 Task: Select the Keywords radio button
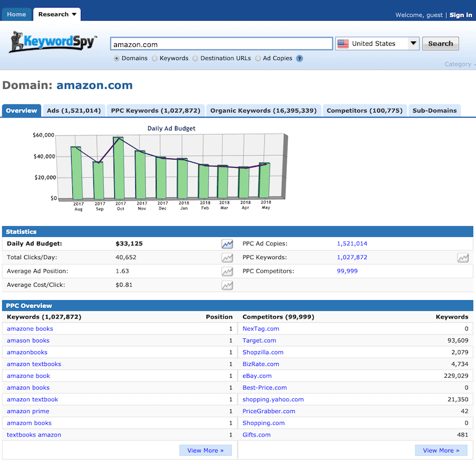tap(155, 58)
